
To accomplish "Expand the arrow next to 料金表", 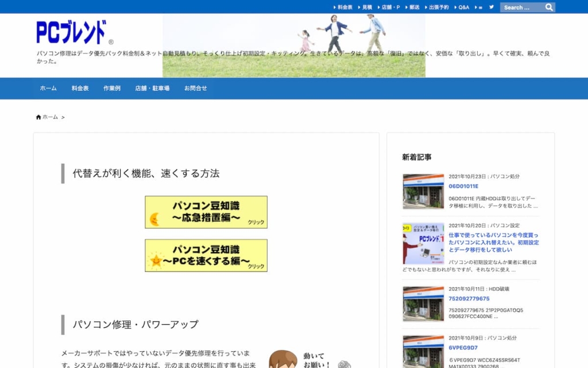I will pyautogui.click(x=335, y=7).
